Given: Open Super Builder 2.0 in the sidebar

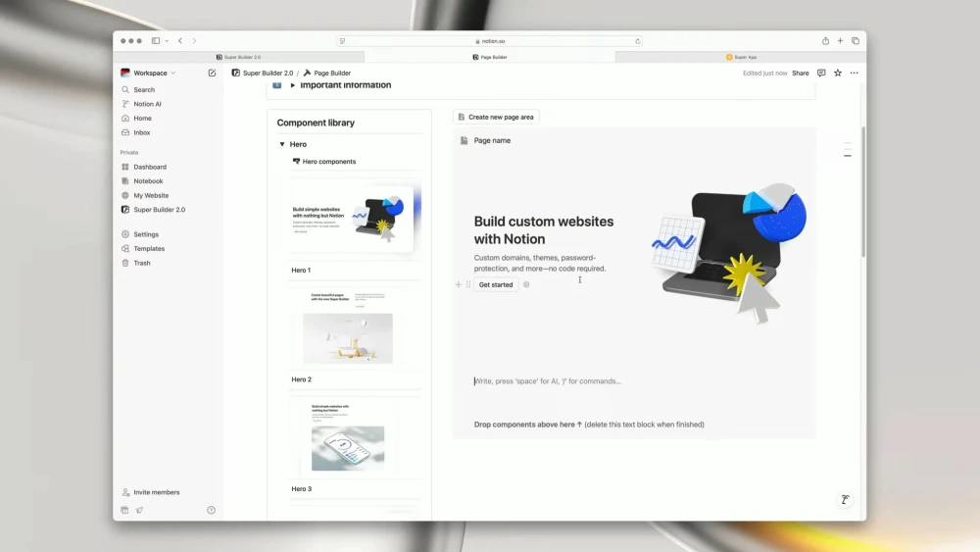Looking at the screenshot, I should (x=159, y=210).
